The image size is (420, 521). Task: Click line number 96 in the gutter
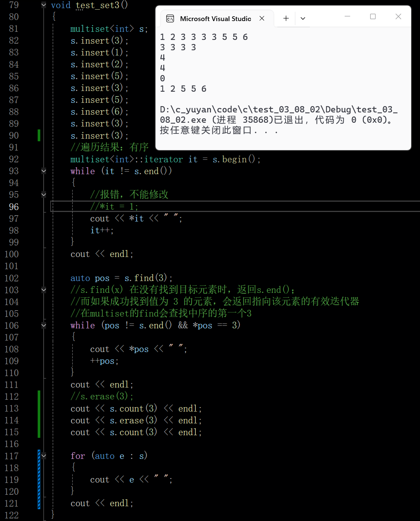pyautogui.click(x=14, y=207)
